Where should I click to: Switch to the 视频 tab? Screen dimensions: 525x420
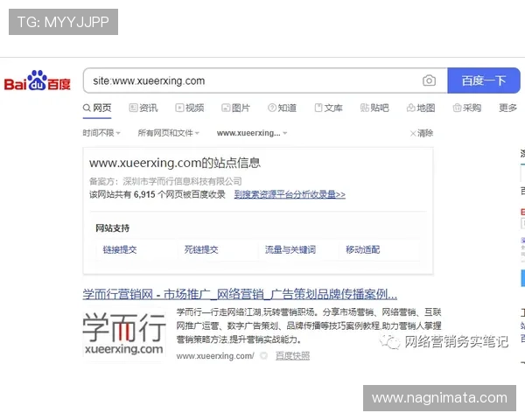click(190, 108)
